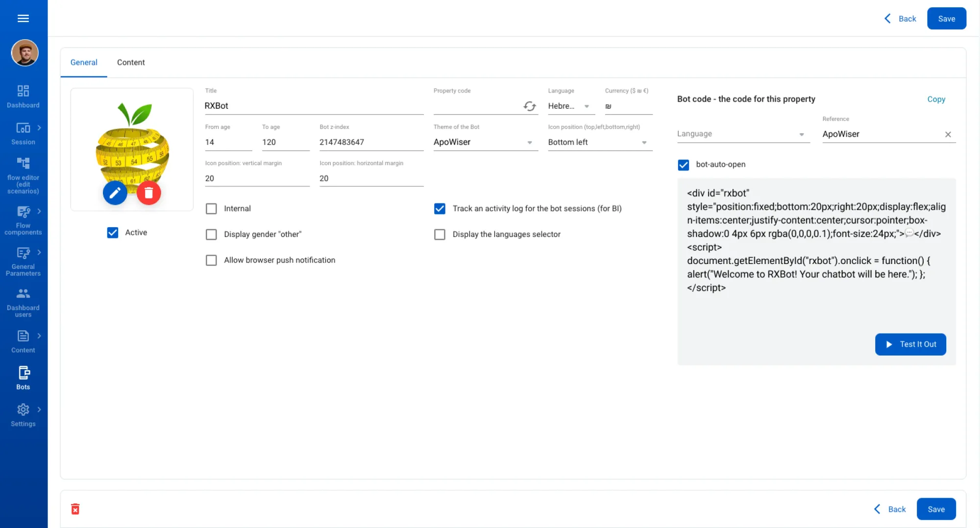980x528 pixels.
Task: Toggle the Active checkbox
Action: pyautogui.click(x=113, y=233)
